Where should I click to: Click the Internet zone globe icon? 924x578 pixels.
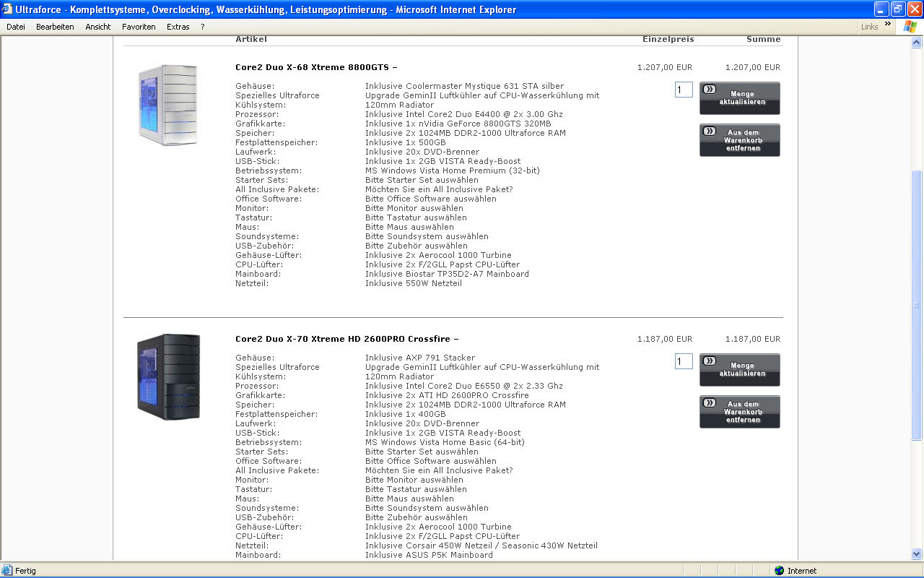coord(779,571)
